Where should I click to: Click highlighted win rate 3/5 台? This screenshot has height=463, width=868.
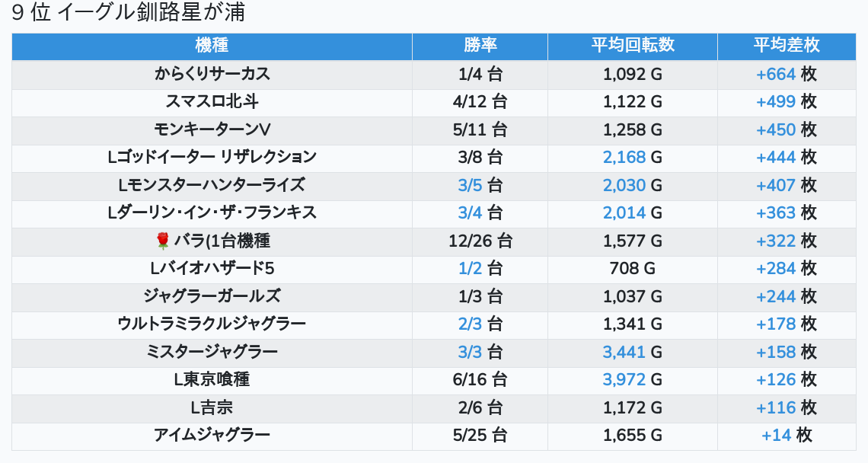(480, 185)
